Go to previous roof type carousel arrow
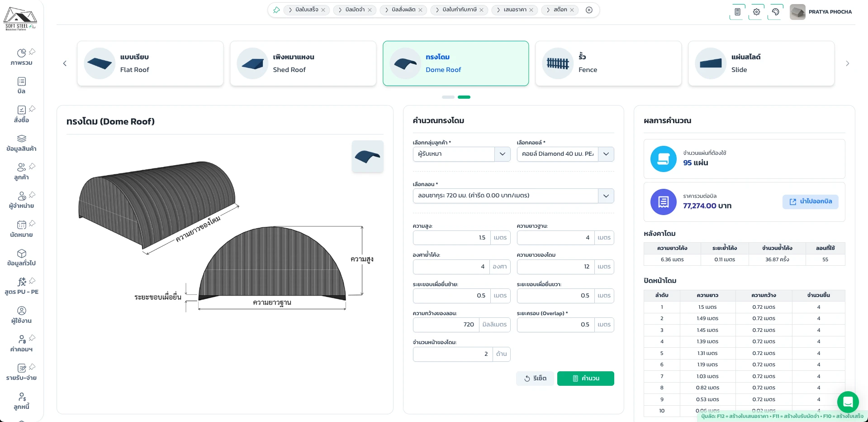The height and width of the screenshot is (422, 868). 65,63
